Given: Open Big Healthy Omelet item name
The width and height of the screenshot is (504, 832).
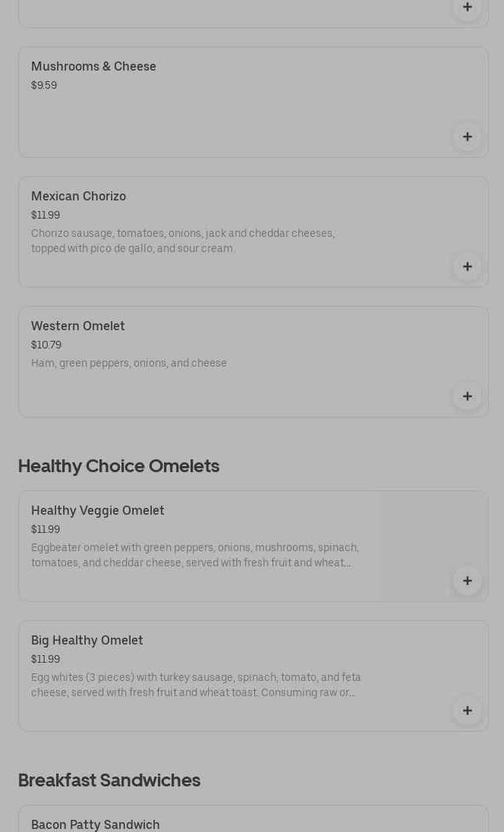Looking at the screenshot, I should pyautogui.click(x=87, y=641).
